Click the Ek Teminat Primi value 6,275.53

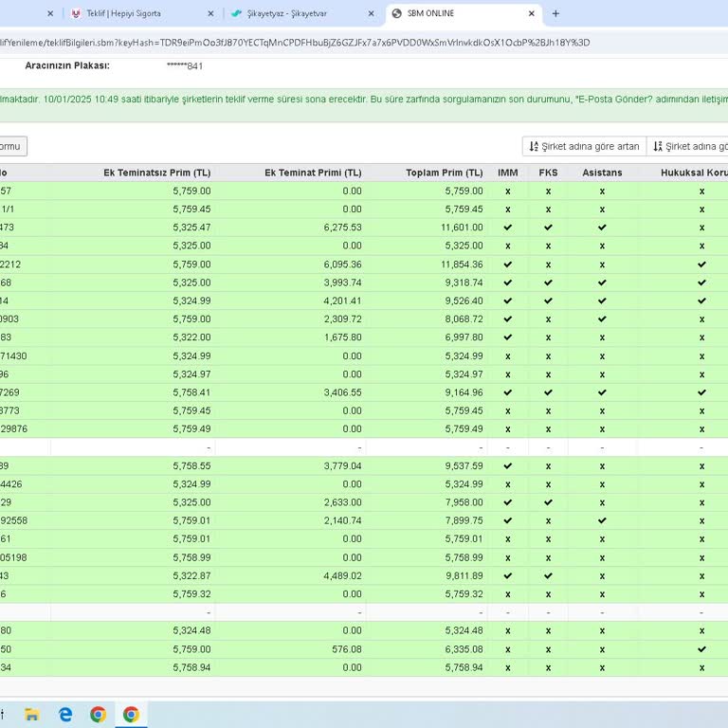tap(342, 227)
